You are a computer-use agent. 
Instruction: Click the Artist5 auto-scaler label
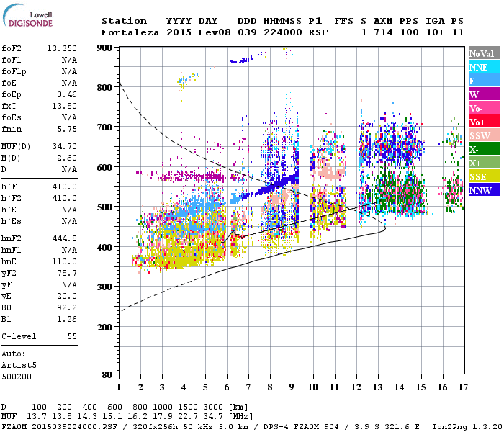click(x=19, y=366)
